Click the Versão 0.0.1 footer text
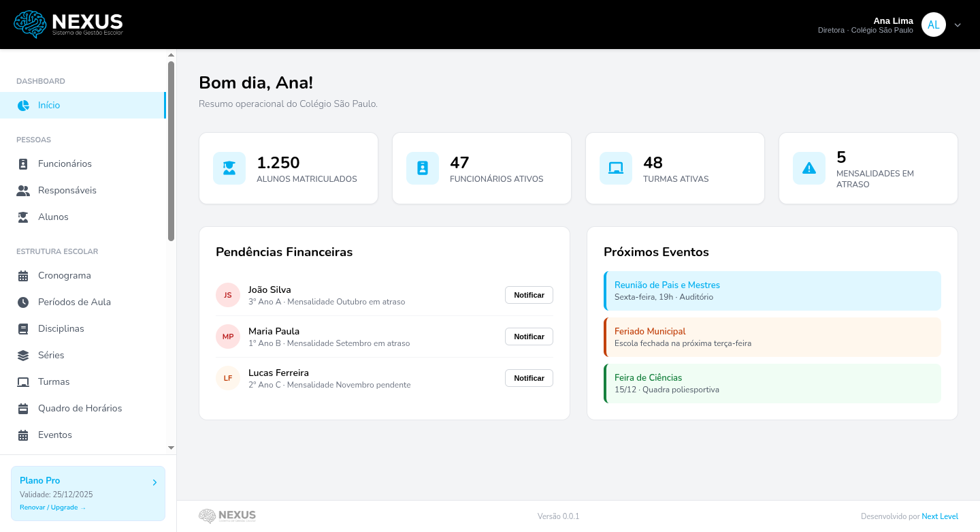Screen dimensions: 980x532 pyautogui.click(x=558, y=516)
